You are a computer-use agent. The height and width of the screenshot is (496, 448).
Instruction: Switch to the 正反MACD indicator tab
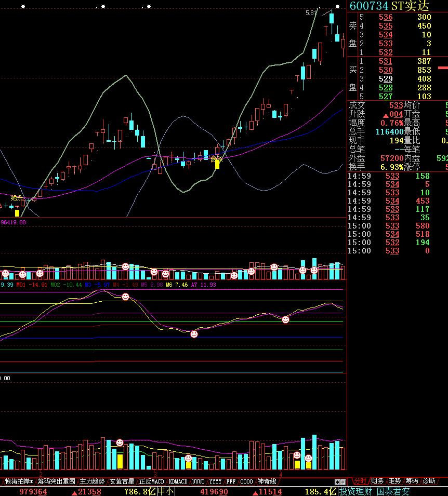pos(151,481)
